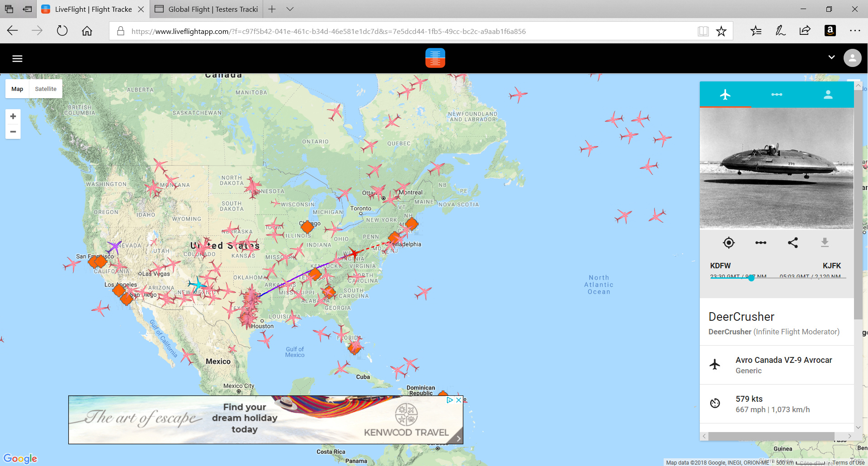Screen dimensions: 868x466
Task: Select the pilot profile tab
Action: (828, 95)
